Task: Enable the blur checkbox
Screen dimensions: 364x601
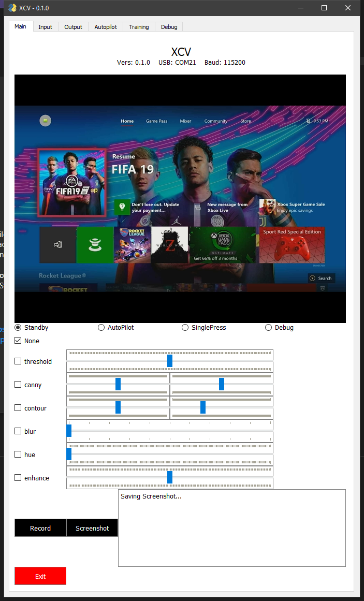Action: tap(18, 431)
